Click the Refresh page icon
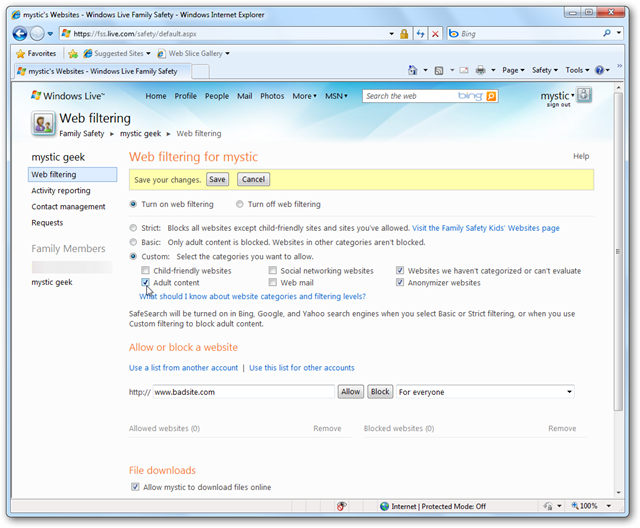 pyautogui.click(x=420, y=34)
